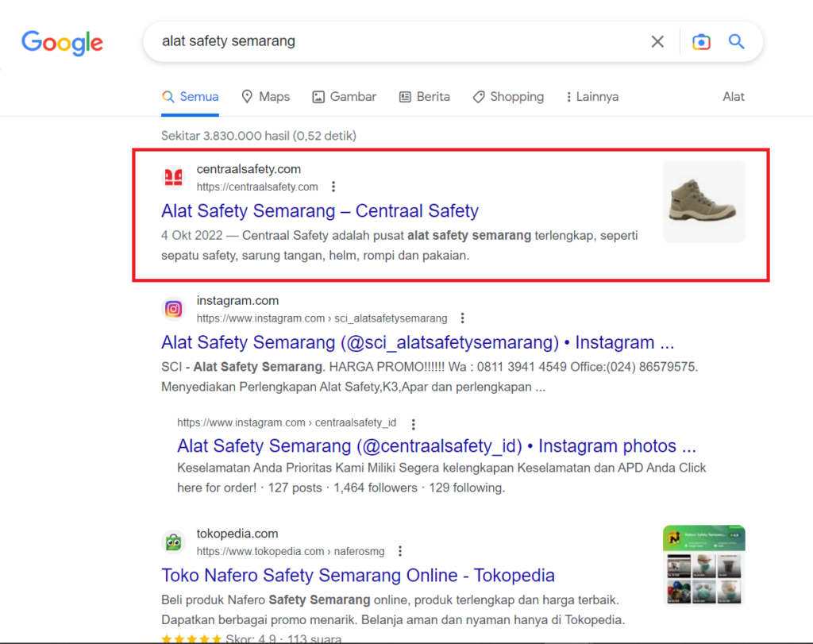This screenshot has height=644, width=813.
Task: Click the Semua magnifier icon
Action: click(x=168, y=97)
